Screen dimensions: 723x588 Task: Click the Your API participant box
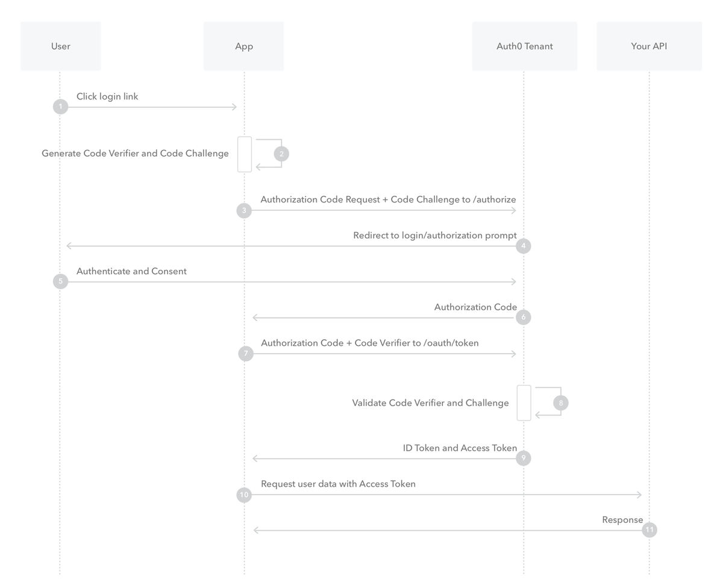click(649, 46)
